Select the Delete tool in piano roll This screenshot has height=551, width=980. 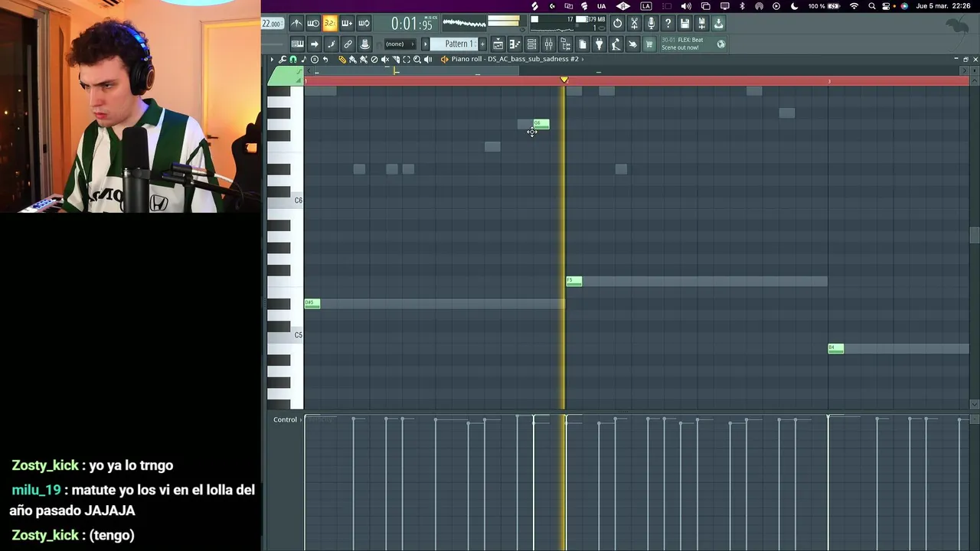374,59
